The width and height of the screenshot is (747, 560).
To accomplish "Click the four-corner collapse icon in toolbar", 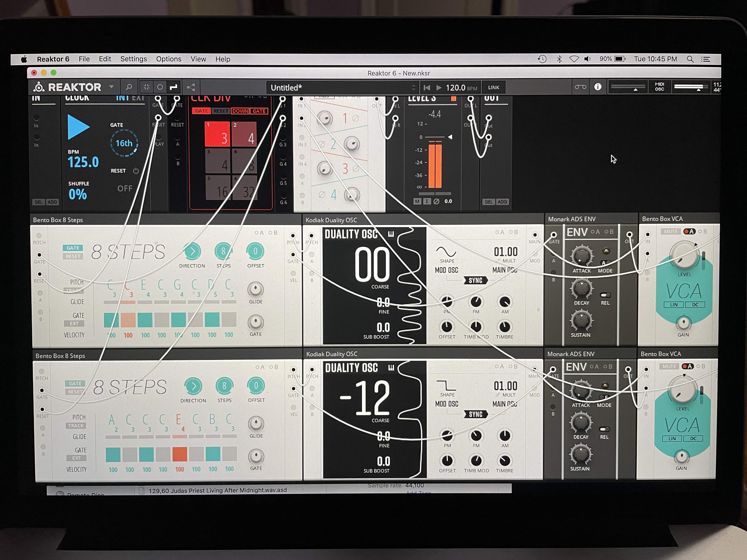I will click(x=147, y=87).
